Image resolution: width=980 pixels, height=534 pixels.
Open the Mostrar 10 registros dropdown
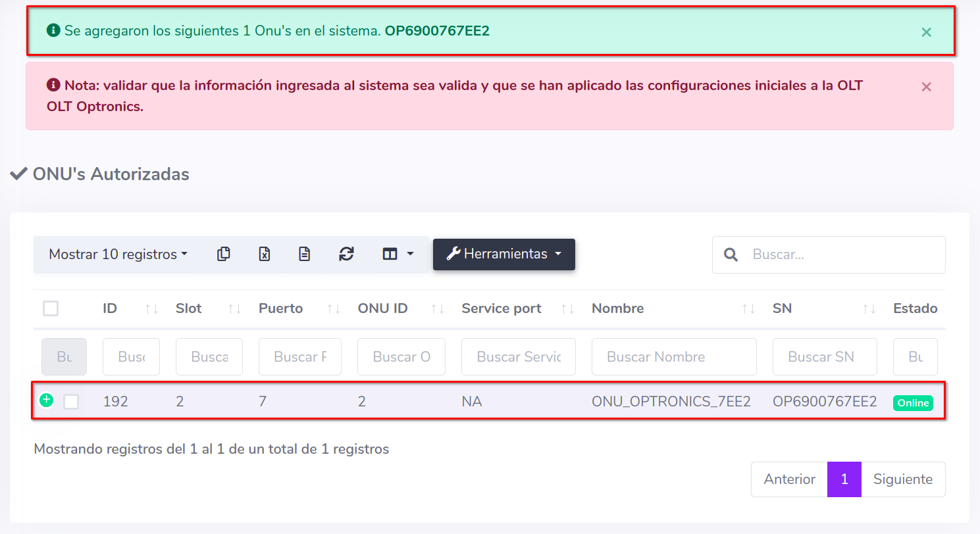point(118,255)
